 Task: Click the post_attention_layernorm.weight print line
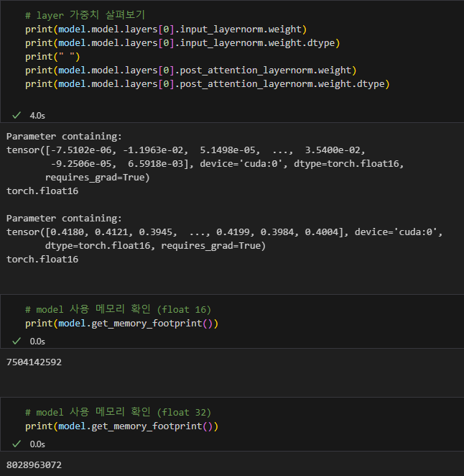pyautogui.click(x=191, y=70)
